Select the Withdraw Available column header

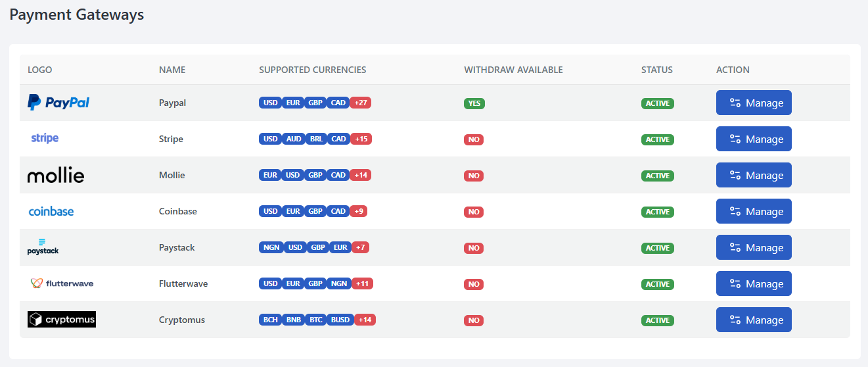[513, 70]
